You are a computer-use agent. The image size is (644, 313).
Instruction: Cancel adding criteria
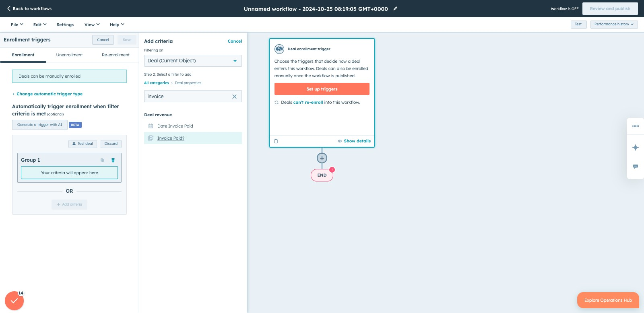[235, 41]
